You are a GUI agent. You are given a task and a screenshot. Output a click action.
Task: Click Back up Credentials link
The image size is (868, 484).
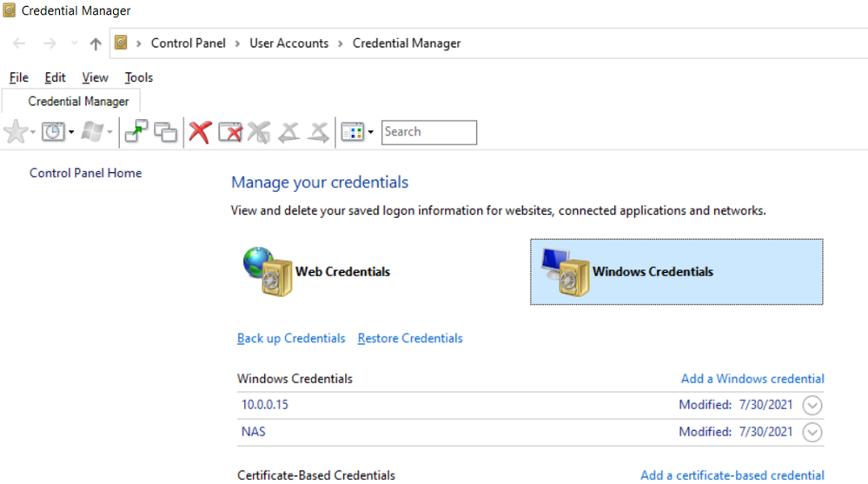pyautogui.click(x=291, y=338)
